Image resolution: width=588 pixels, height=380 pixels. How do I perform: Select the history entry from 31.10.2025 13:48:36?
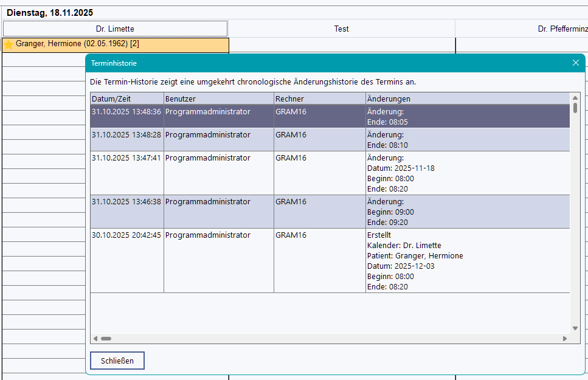click(x=126, y=112)
